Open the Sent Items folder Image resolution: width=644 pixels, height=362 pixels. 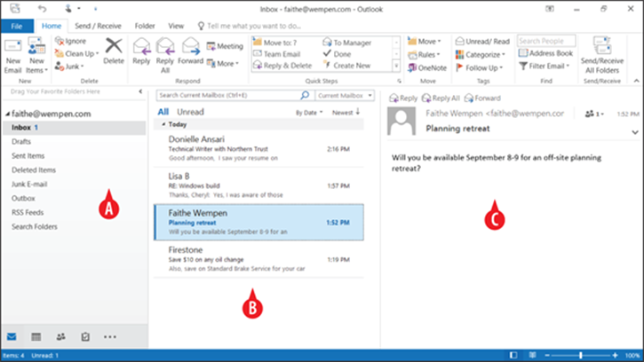(28, 156)
